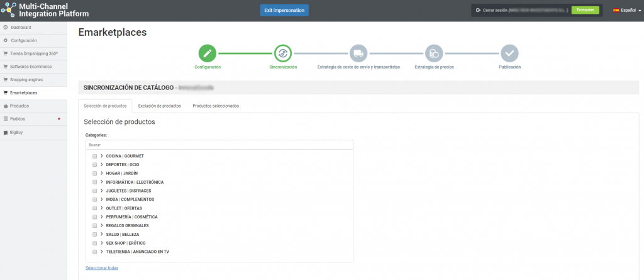Image resolution: width=644 pixels, height=280 pixels.
Task: Click the Sincronización step circle icon
Action: (x=283, y=53)
